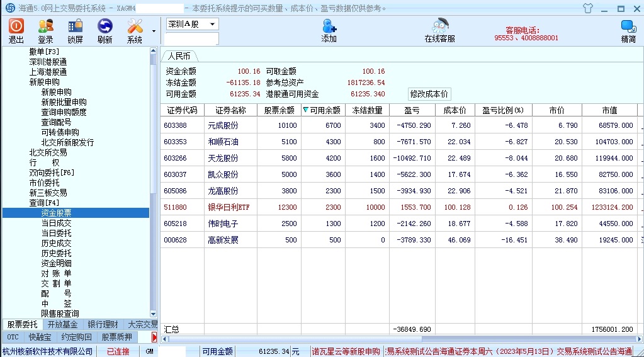
Task: Refresh data with the 刷新 icon
Action: pos(105,30)
